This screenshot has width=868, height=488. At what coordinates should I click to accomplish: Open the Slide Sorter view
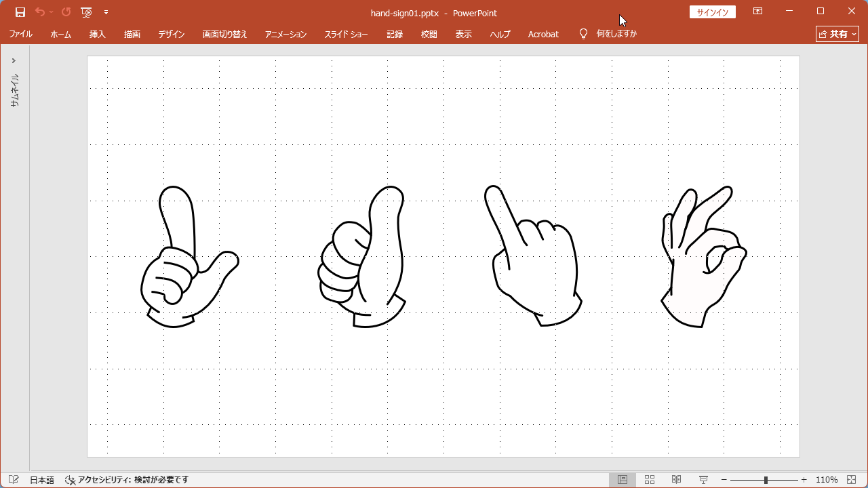coord(649,480)
